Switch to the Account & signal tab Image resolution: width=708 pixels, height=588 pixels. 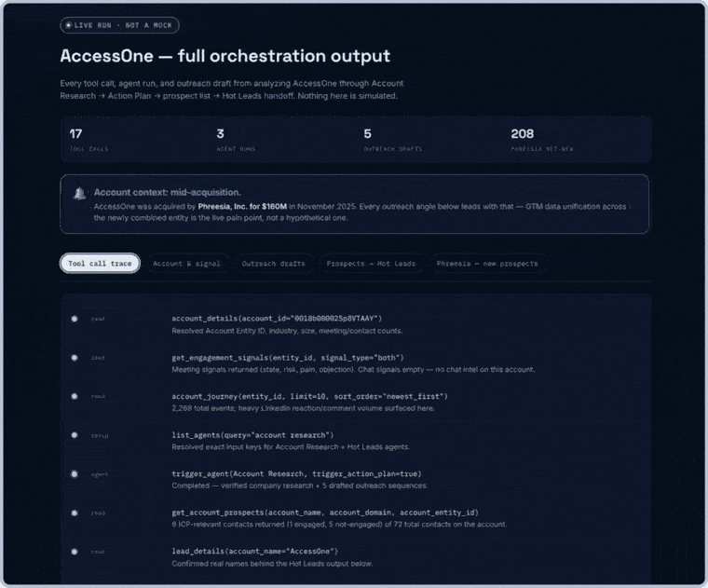(x=186, y=264)
